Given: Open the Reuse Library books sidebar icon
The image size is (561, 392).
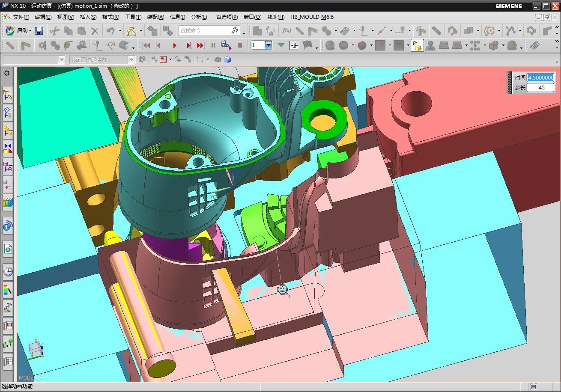Looking at the screenshot, I should click(8, 202).
